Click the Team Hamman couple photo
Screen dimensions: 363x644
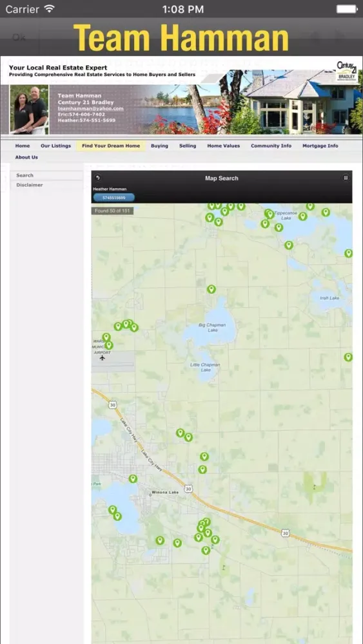pos(29,109)
